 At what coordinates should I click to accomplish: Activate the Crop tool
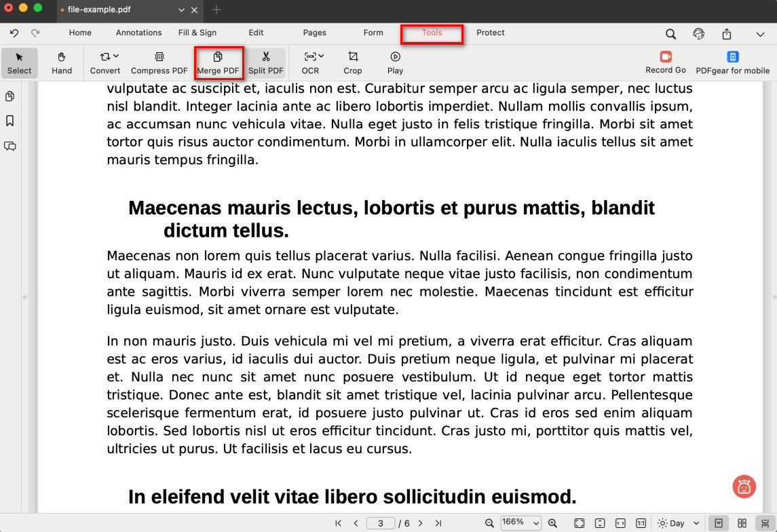click(x=353, y=62)
